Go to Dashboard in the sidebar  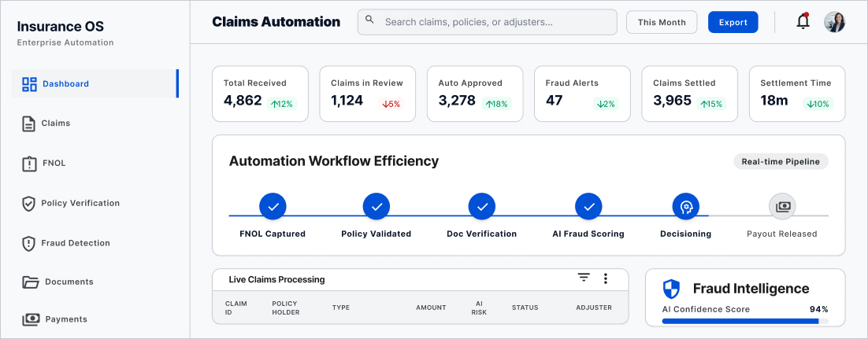[95, 83]
